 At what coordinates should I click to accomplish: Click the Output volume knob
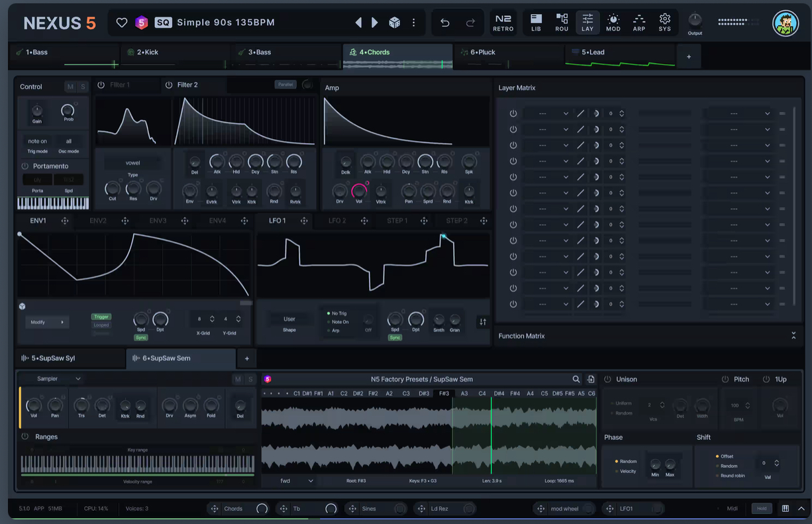tap(695, 19)
